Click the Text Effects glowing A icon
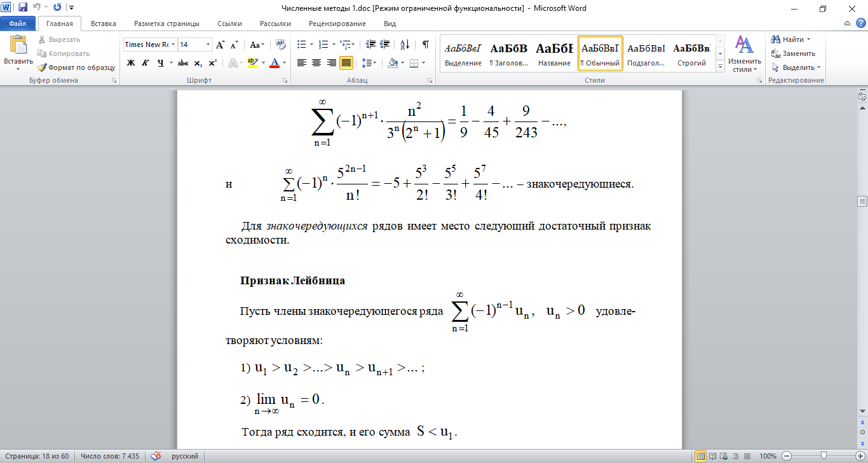Screen dimensions: 868x463 (x=233, y=63)
